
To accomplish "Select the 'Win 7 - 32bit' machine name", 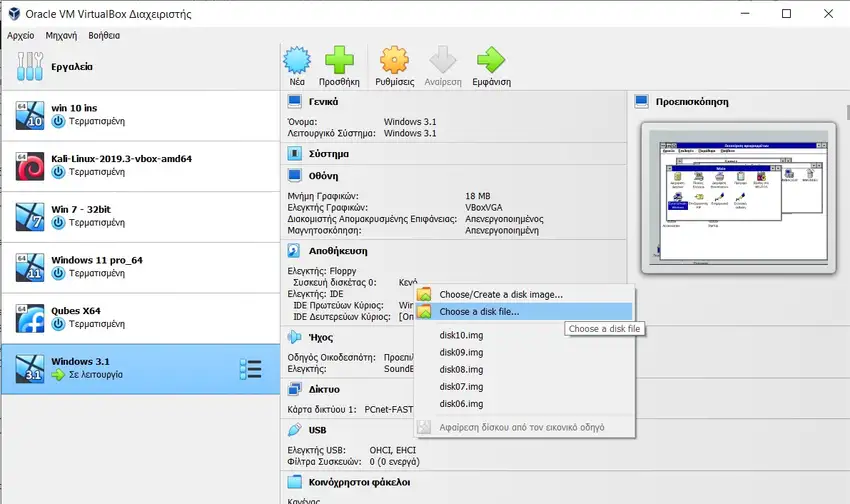I will [81, 209].
